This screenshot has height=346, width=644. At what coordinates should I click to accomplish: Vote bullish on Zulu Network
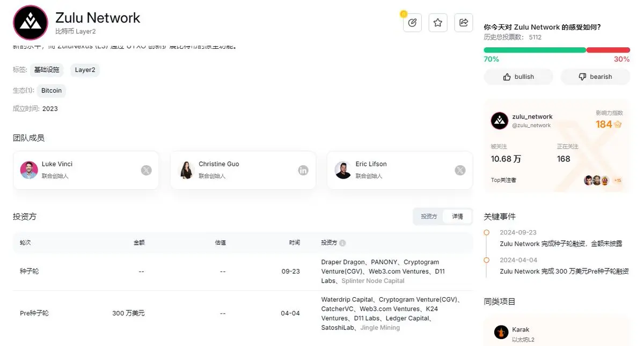pos(518,77)
